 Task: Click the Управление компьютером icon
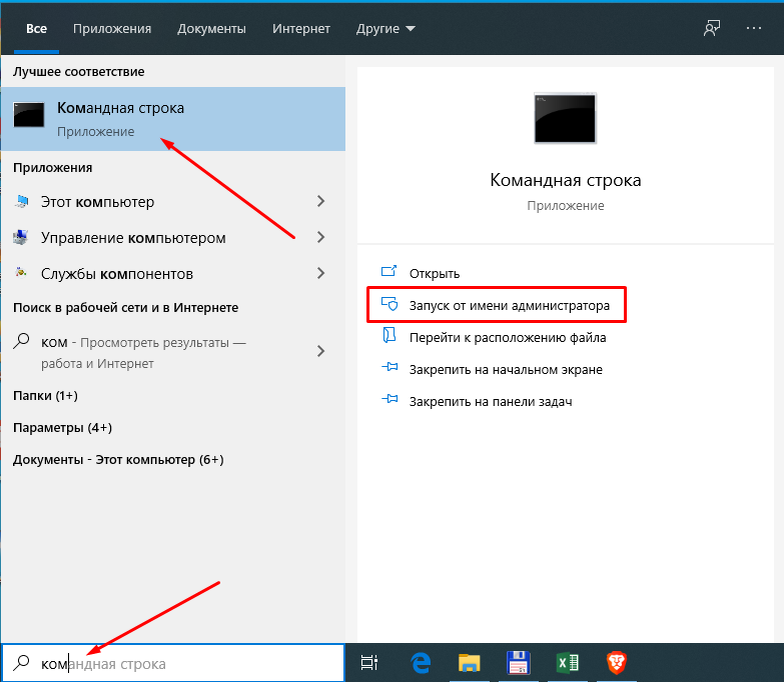[21, 237]
